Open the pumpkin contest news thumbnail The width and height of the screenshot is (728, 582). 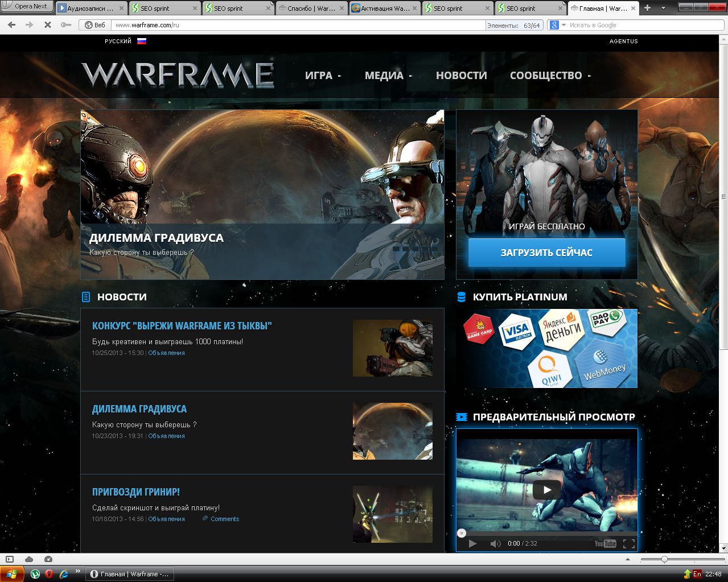[x=393, y=348]
